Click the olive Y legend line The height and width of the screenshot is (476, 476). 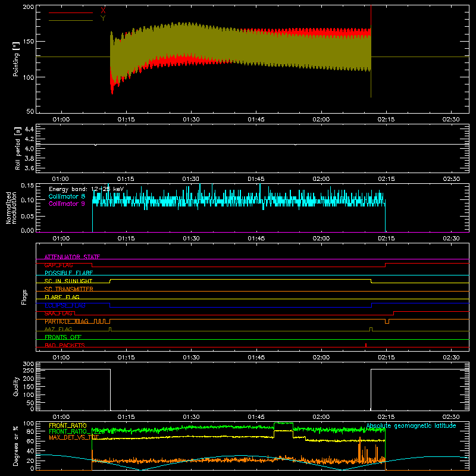(x=71, y=21)
